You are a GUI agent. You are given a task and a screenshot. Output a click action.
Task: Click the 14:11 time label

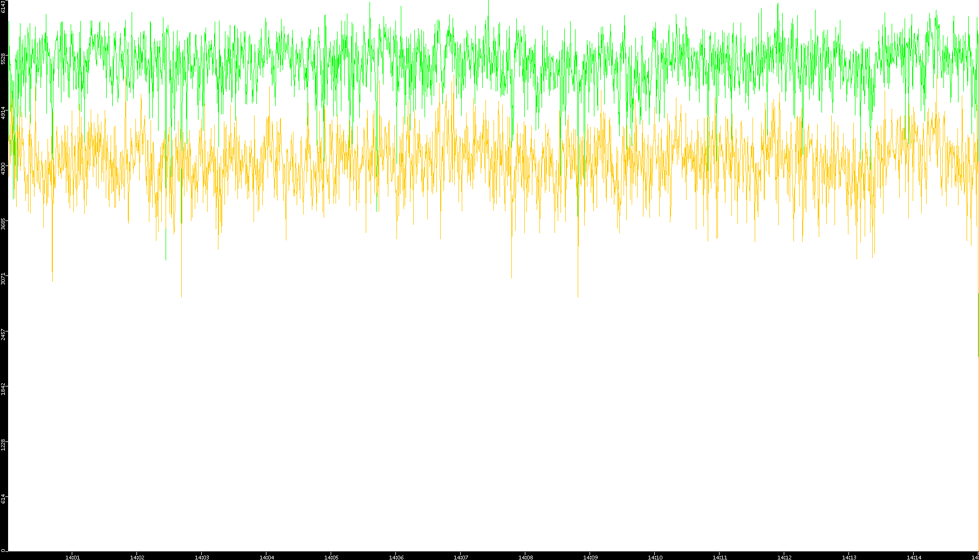(x=720, y=557)
